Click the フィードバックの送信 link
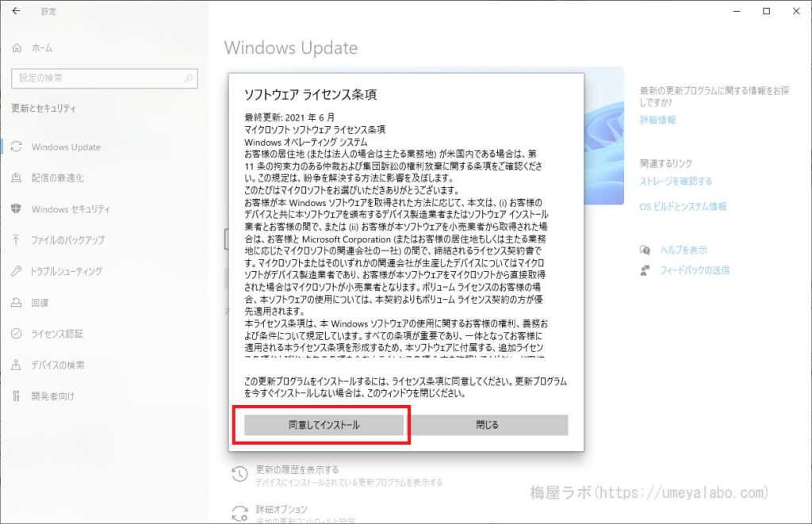 (x=695, y=270)
